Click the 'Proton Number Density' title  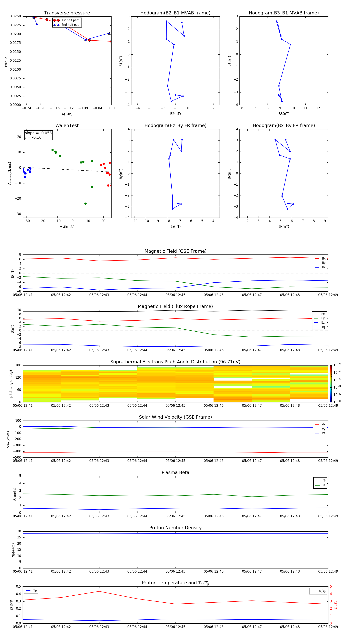click(175, 528)
